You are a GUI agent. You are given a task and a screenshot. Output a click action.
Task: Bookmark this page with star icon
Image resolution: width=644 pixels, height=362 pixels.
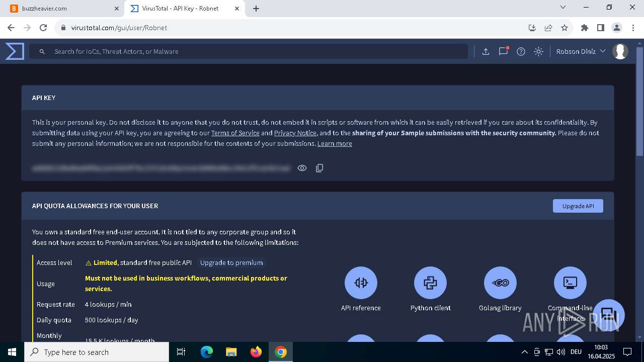coord(565,28)
